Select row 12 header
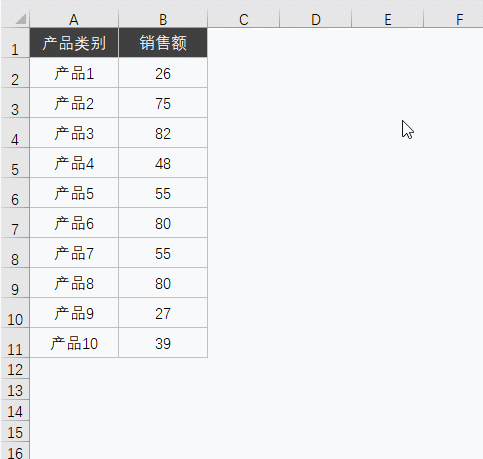 click(x=15, y=369)
